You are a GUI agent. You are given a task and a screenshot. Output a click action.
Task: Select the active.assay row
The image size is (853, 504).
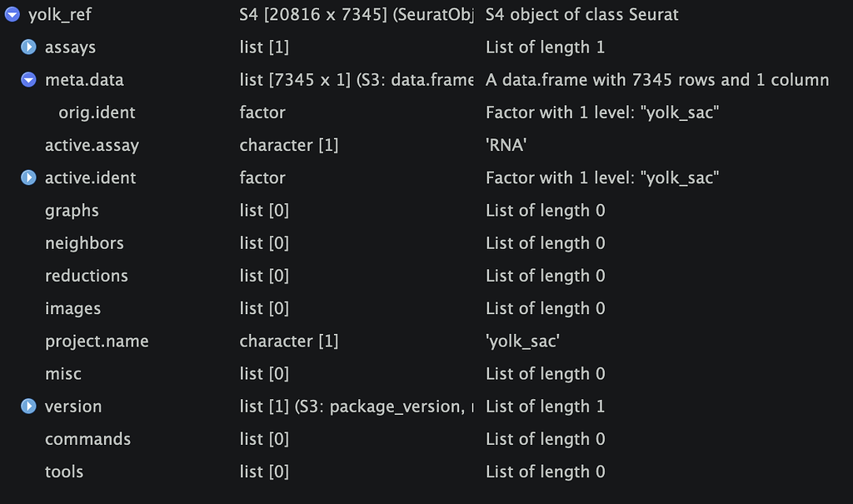[x=426, y=145]
